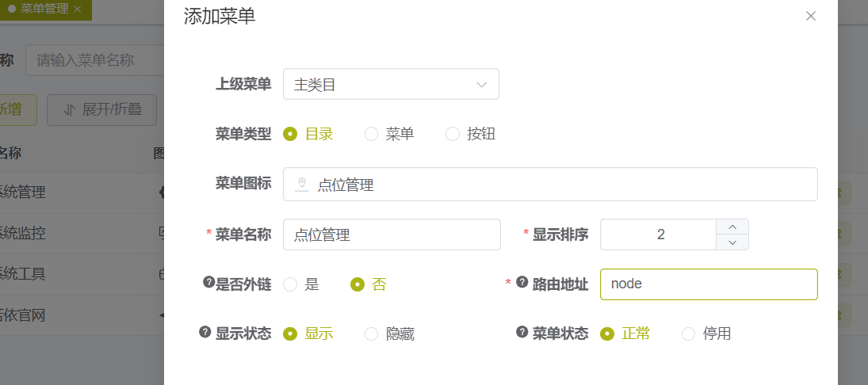
Task: Click the 展开/折叠 button
Action: pyautogui.click(x=101, y=109)
